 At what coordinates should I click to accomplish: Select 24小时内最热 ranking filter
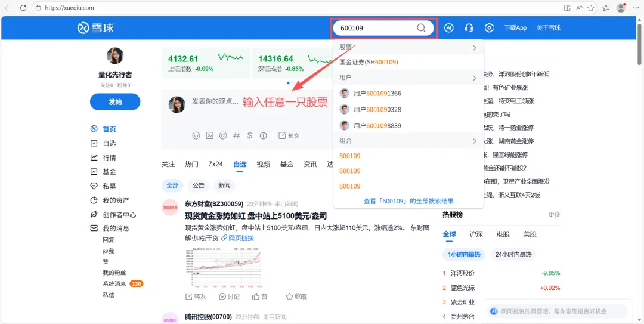513,255
